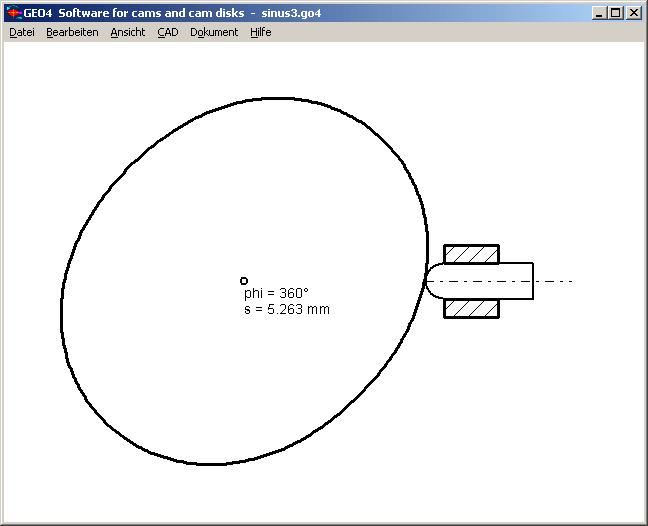648x526 pixels.
Task: Open the CAD menu
Action: pyautogui.click(x=168, y=32)
